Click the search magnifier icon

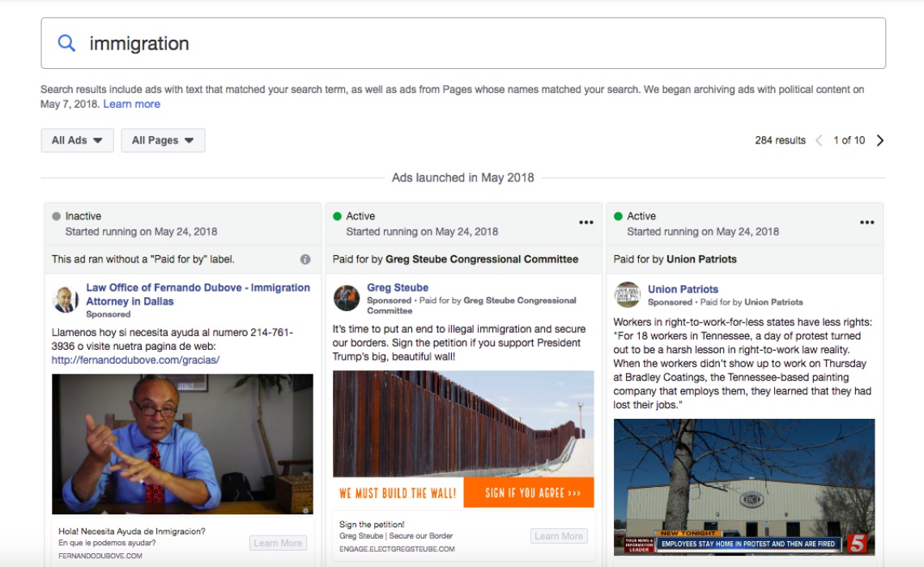(x=66, y=43)
